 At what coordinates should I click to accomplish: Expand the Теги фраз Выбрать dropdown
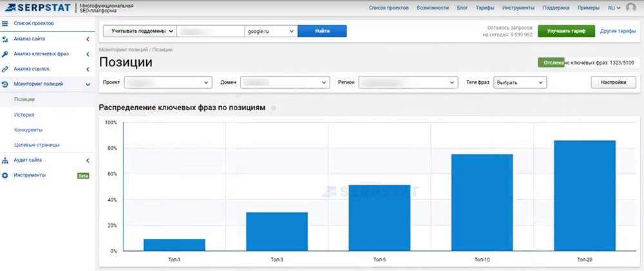pos(520,82)
